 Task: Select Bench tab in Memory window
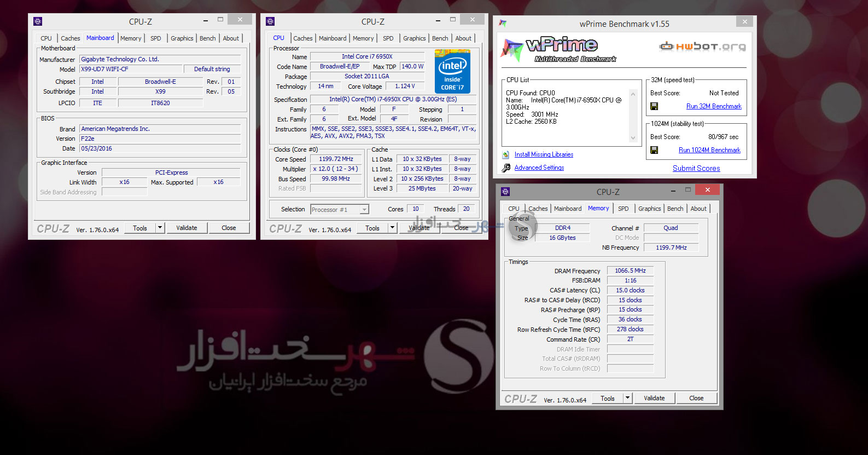675,209
